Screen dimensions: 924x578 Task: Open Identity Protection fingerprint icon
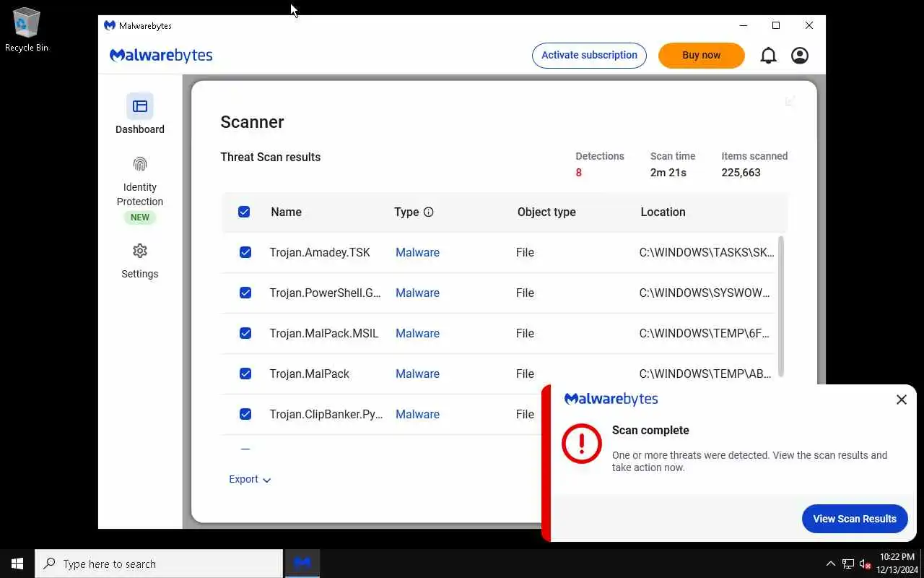[x=140, y=164]
